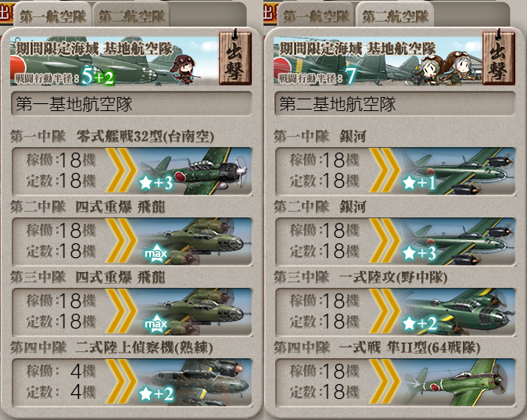The height and width of the screenshot is (420, 527).
Task: Select the 二式陸上偵察機(熟練) recon plane slot
Action: [132, 382]
